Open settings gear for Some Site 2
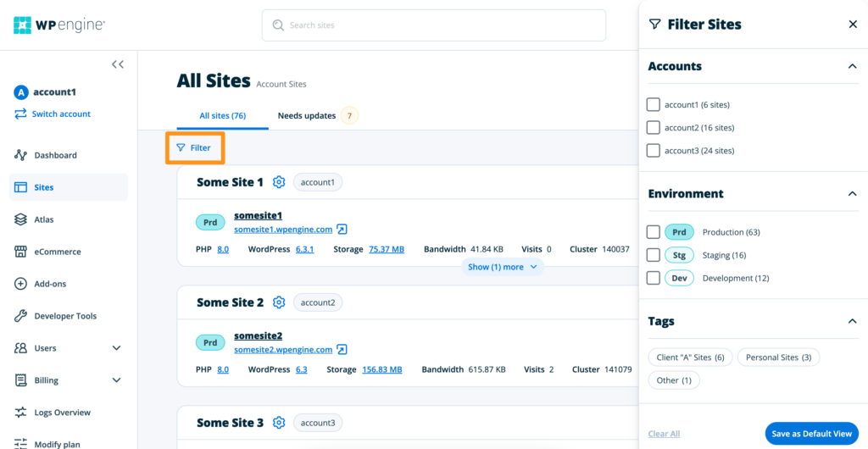Image resolution: width=868 pixels, height=449 pixels. coord(279,302)
